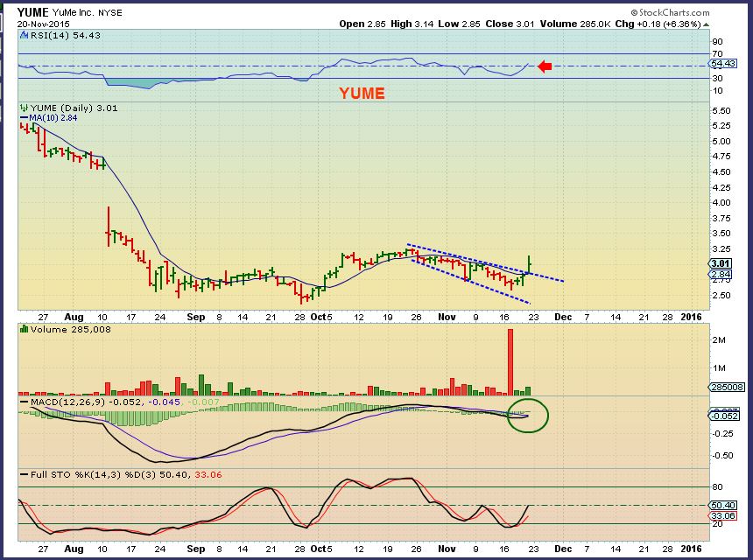The height and width of the screenshot is (560, 753).
Task: Click the RSI(14) 54.43 panel label
Action: click(66, 36)
